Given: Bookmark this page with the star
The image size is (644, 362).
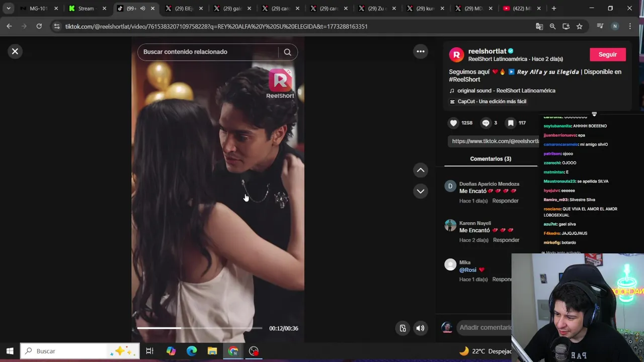Looking at the screenshot, I should click(579, 26).
